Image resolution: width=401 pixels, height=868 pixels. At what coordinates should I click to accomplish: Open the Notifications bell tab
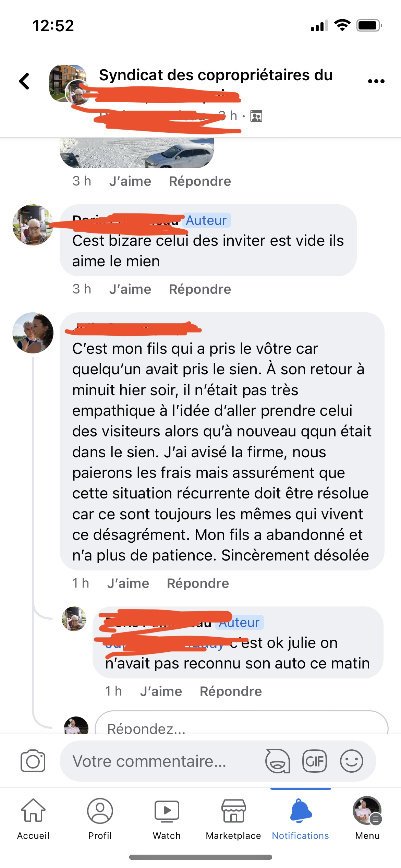[301, 818]
